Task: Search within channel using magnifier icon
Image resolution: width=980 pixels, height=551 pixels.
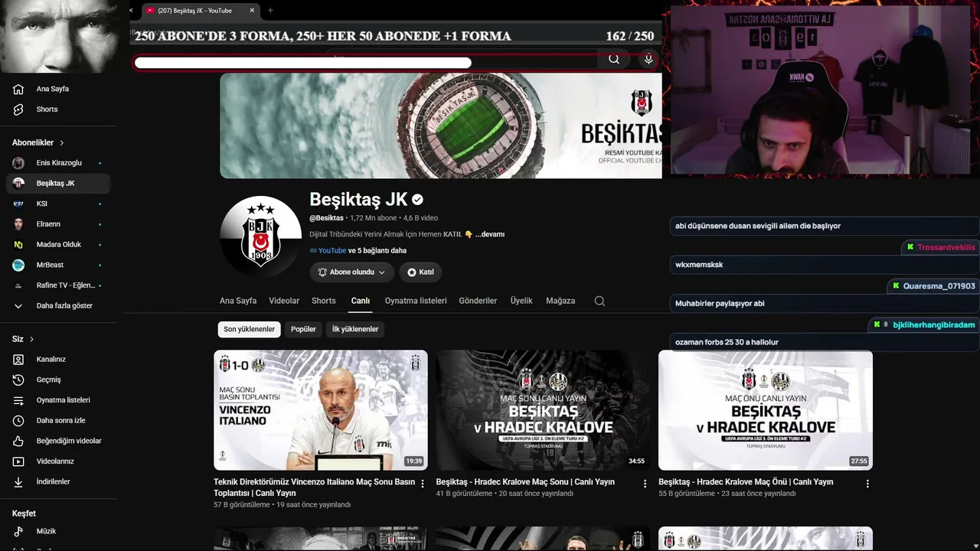Action: tap(599, 301)
